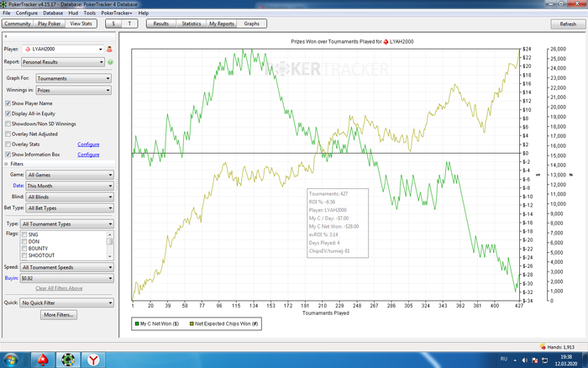Check the BOUNTY flag
This screenshot has height=368, width=588.
pyautogui.click(x=24, y=249)
